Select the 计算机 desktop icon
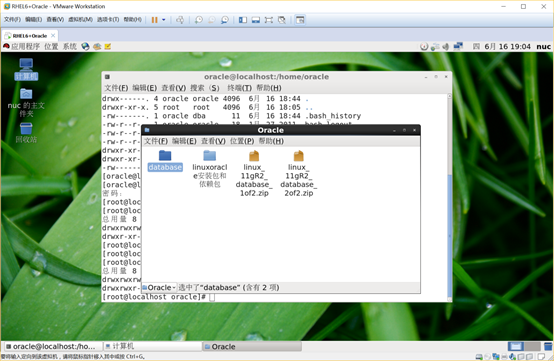Viewport: 554px width, 361px height. 26,69
